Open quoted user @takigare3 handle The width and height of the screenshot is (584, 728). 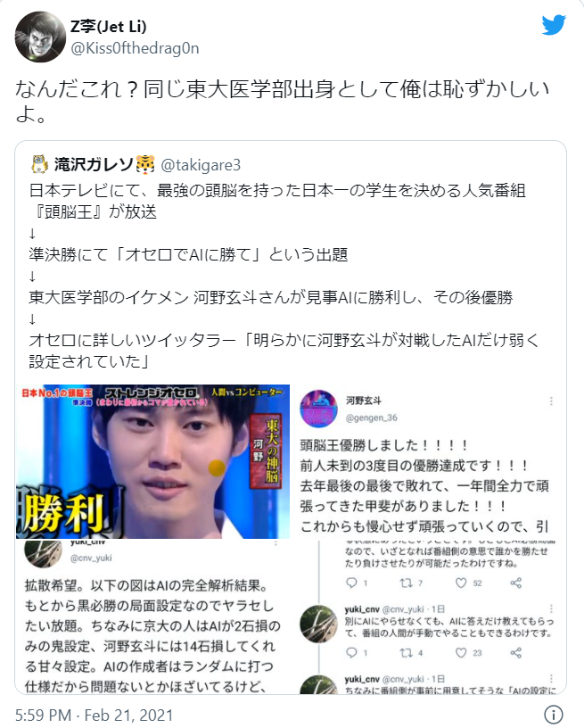[201, 165]
